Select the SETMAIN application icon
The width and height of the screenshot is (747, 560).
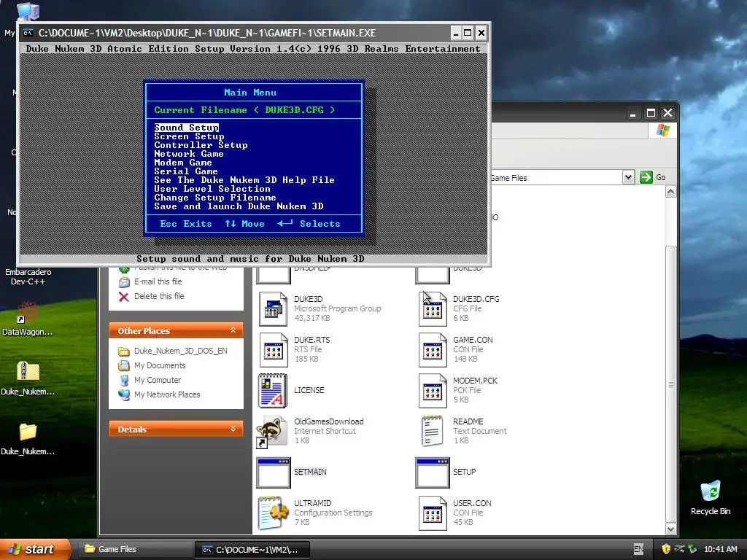[x=274, y=472]
